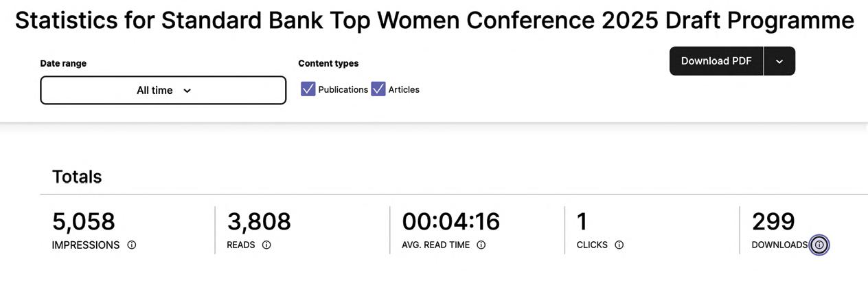The width and height of the screenshot is (868, 290).
Task: Click the Content types label
Action: pyautogui.click(x=328, y=63)
